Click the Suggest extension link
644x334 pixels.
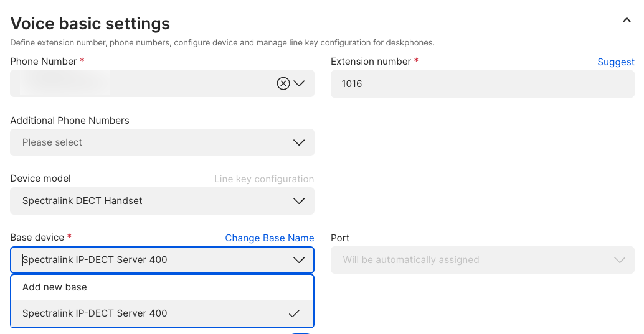coord(615,62)
